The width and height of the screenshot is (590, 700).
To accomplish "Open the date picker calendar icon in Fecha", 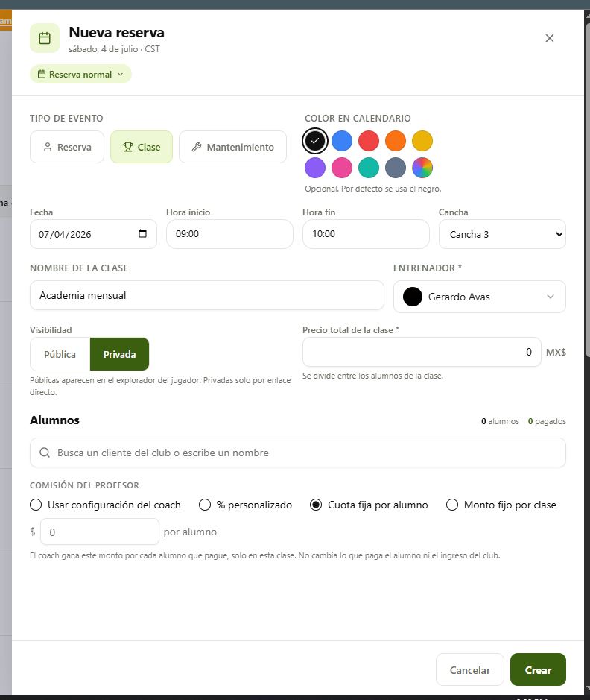I will (142, 233).
